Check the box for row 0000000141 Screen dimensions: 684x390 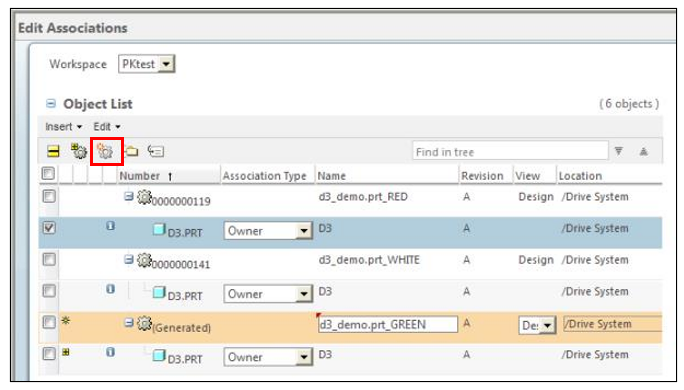pos(49,260)
